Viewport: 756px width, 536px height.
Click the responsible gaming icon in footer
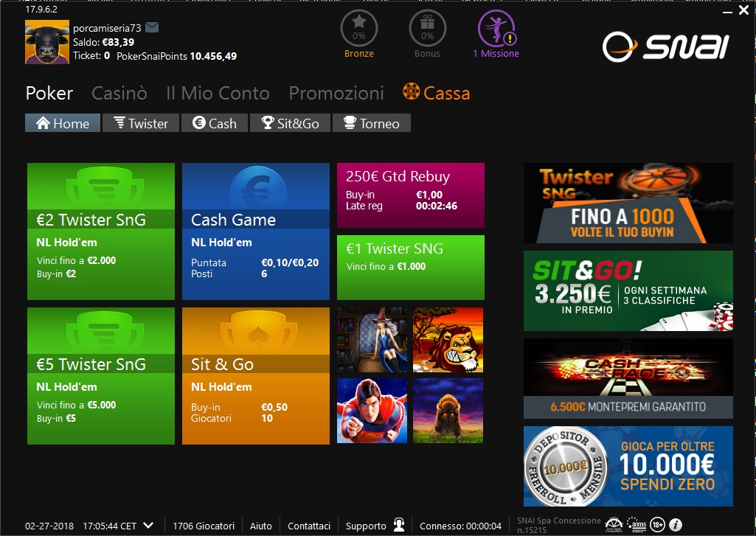pyautogui.click(x=614, y=525)
